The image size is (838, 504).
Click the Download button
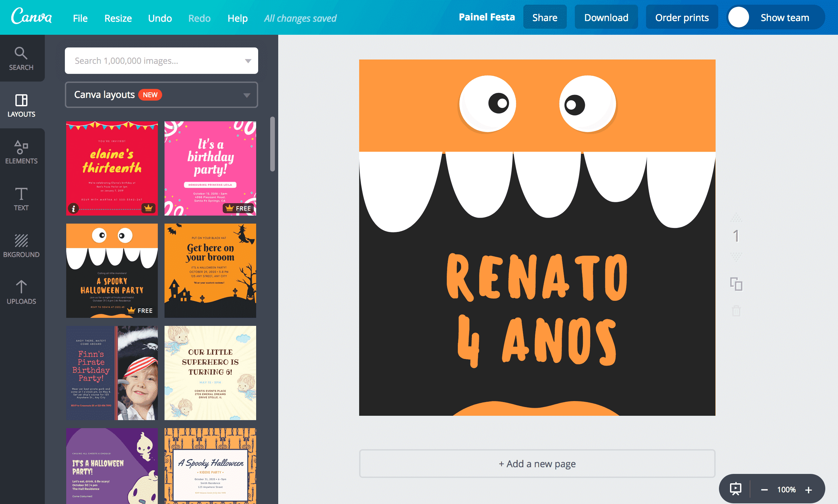tap(606, 17)
